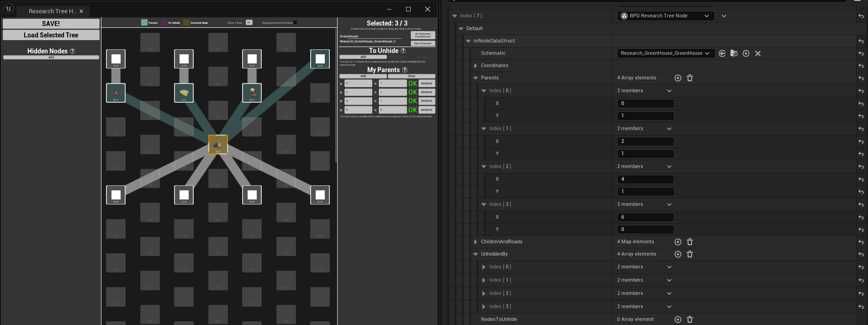
Task: Collapse the mNodeDataStruct property
Action: (x=468, y=41)
